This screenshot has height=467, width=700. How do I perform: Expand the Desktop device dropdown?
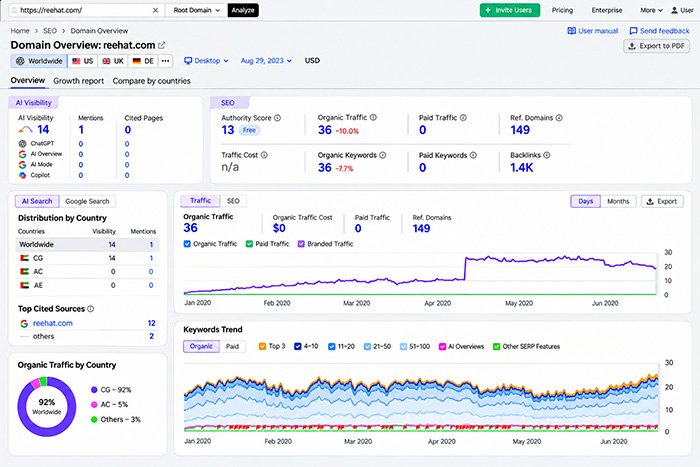pos(206,61)
